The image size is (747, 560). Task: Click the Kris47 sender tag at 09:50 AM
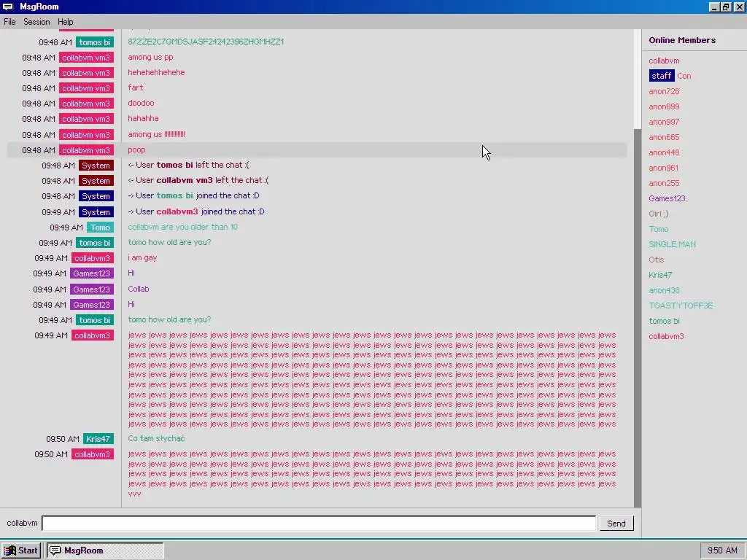click(x=98, y=439)
